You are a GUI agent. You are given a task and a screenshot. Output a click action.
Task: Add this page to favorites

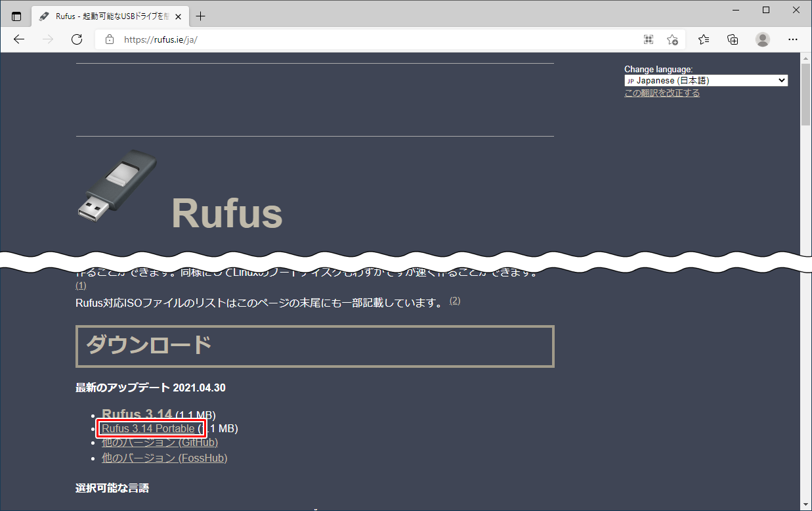pos(672,39)
